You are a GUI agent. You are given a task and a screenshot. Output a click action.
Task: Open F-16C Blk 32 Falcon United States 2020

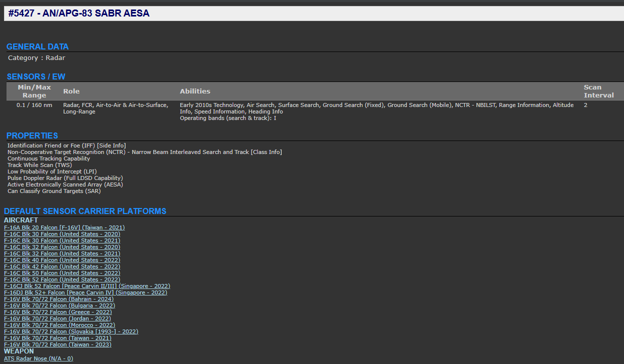click(62, 247)
